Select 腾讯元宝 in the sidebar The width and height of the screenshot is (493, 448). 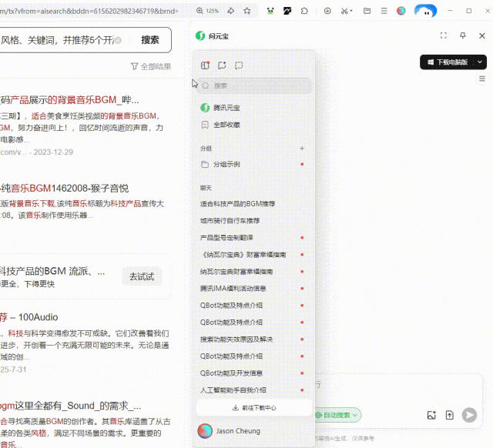point(226,108)
